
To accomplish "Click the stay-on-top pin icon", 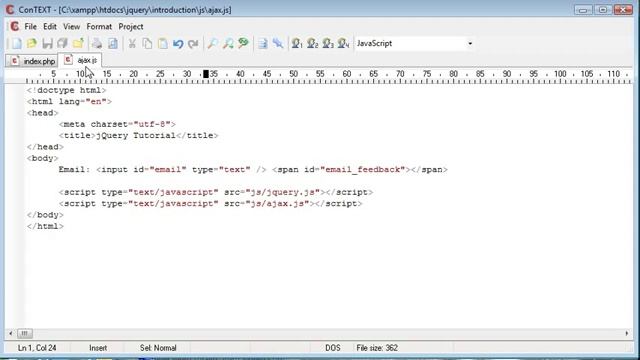I will click(x=278, y=43).
